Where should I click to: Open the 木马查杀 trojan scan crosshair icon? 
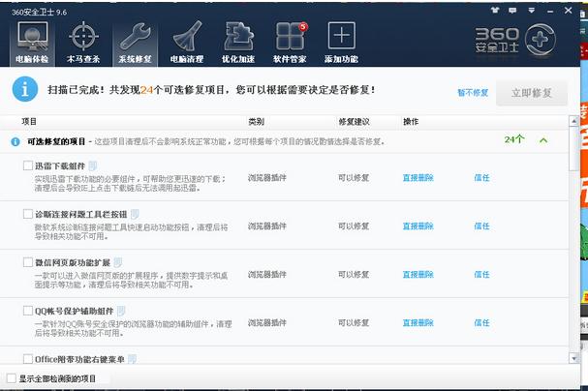[x=83, y=42]
